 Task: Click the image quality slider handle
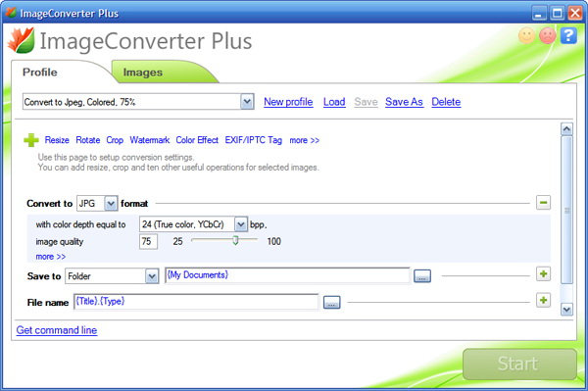pyautogui.click(x=235, y=240)
